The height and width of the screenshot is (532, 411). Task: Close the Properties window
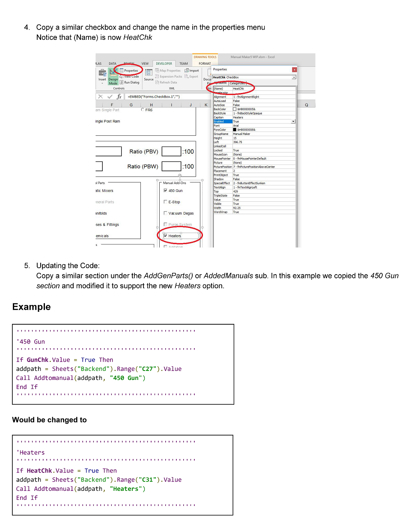(295, 69)
